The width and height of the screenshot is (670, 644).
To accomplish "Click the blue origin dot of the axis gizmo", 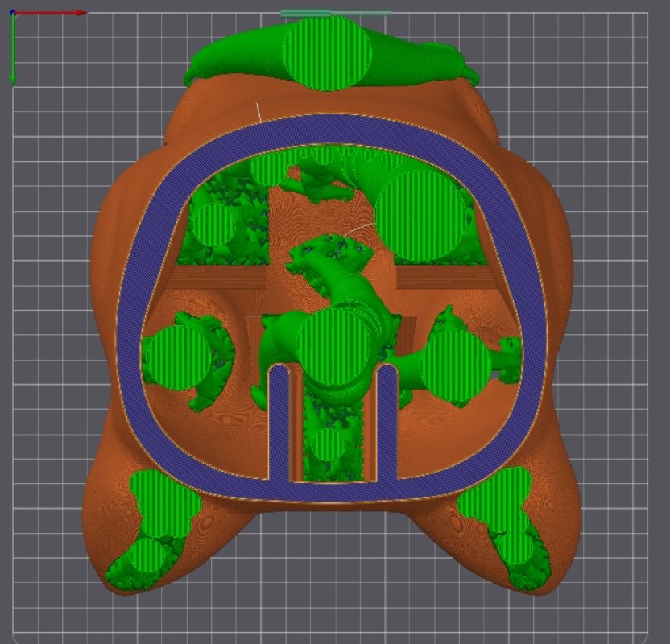I will point(13,13).
